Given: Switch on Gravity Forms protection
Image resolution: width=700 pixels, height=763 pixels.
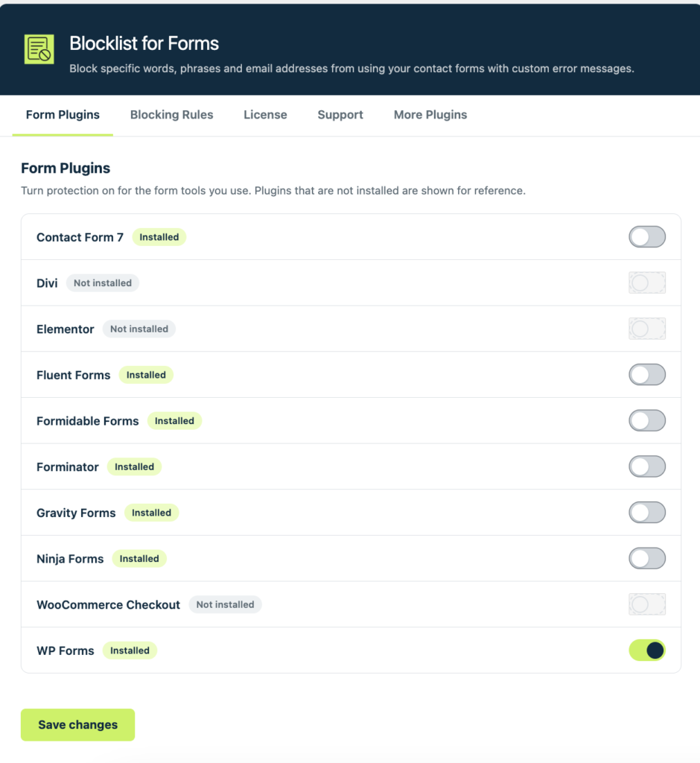Looking at the screenshot, I should point(647,513).
